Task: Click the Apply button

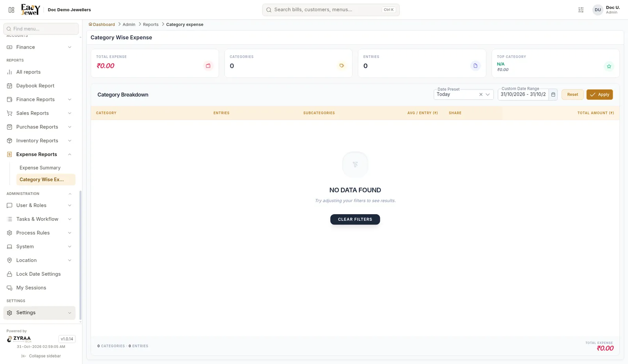Action: pyautogui.click(x=599, y=95)
